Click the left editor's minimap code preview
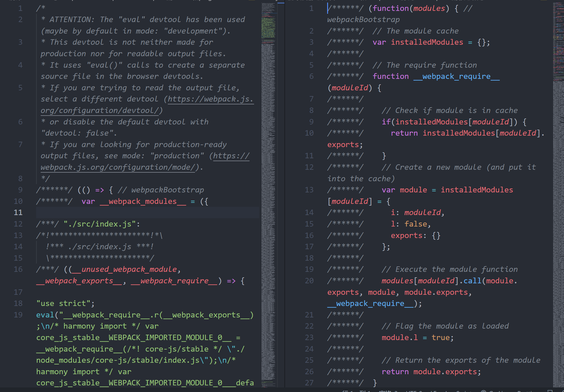The height and width of the screenshot is (392, 564). (269, 195)
